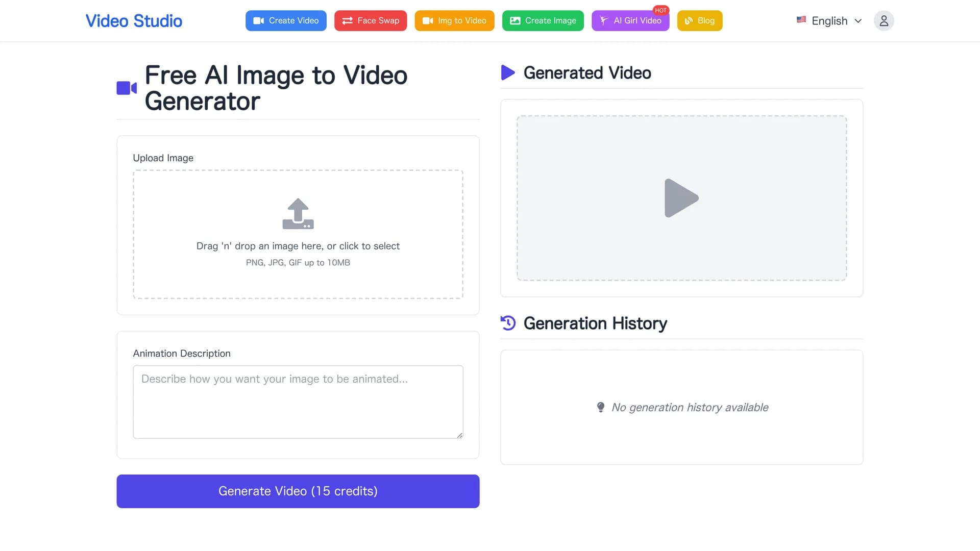This screenshot has width=980, height=551.
Task: Click the Video Studio logo
Action: [x=134, y=21]
